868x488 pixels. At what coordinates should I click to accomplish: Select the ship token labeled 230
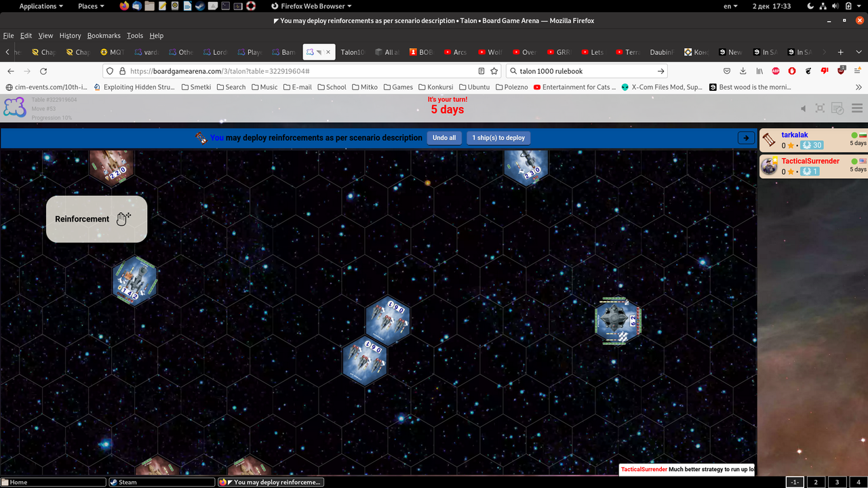(x=526, y=167)
